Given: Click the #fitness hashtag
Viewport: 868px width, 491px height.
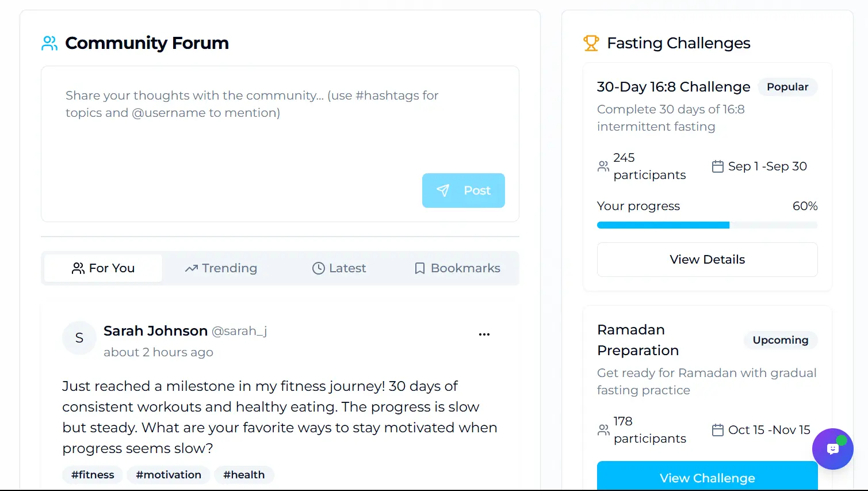Looking at the screenshot, I should pyautogui.click(x=93, y=475).
